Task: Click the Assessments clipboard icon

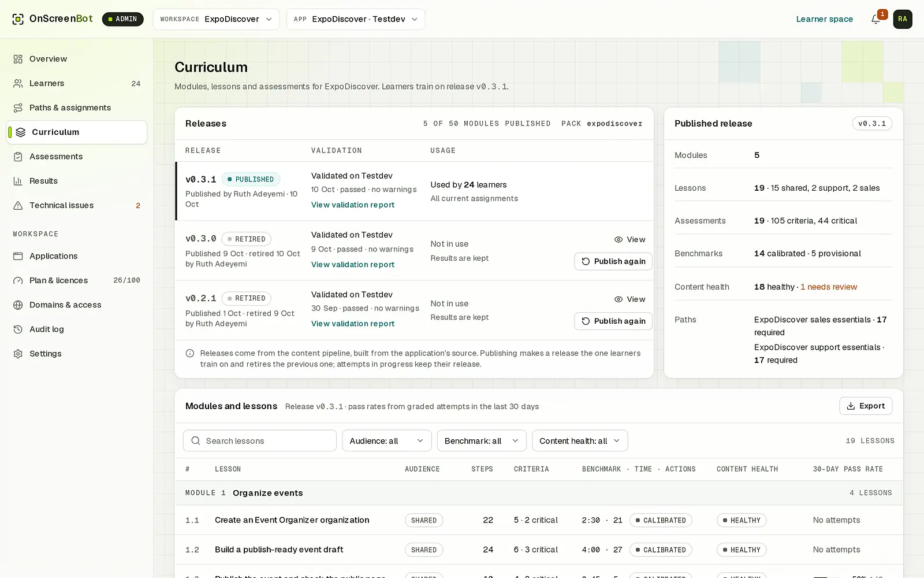Action: point(18,157)
